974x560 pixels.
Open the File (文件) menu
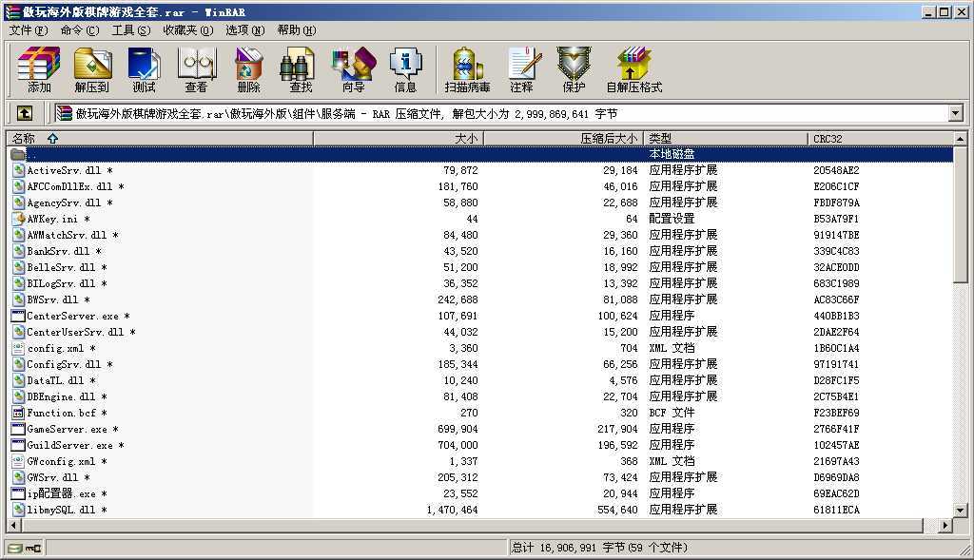(x=29, y=30)
